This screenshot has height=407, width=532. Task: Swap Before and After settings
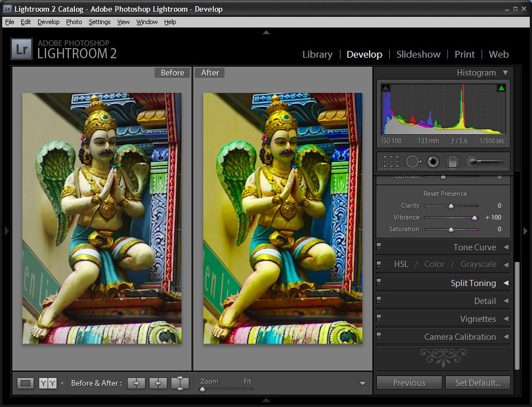pos(180,383)
